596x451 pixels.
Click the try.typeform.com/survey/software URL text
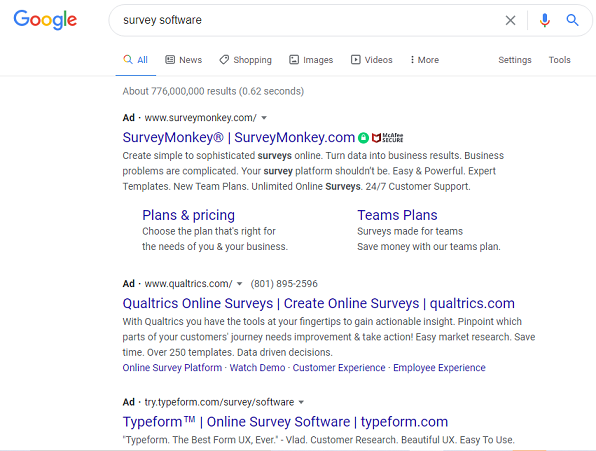[x=219, y=402]
